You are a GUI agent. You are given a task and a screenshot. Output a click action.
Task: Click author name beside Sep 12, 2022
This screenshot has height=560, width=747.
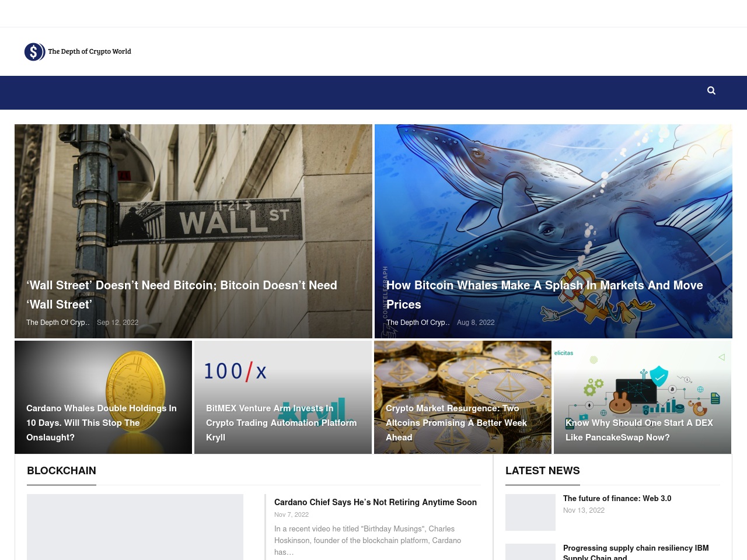58,323
